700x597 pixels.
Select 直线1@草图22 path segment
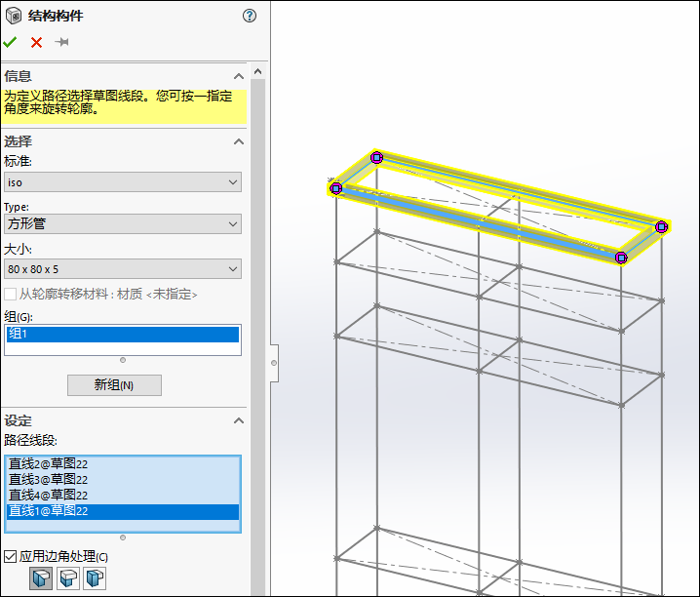coord(123,511)
